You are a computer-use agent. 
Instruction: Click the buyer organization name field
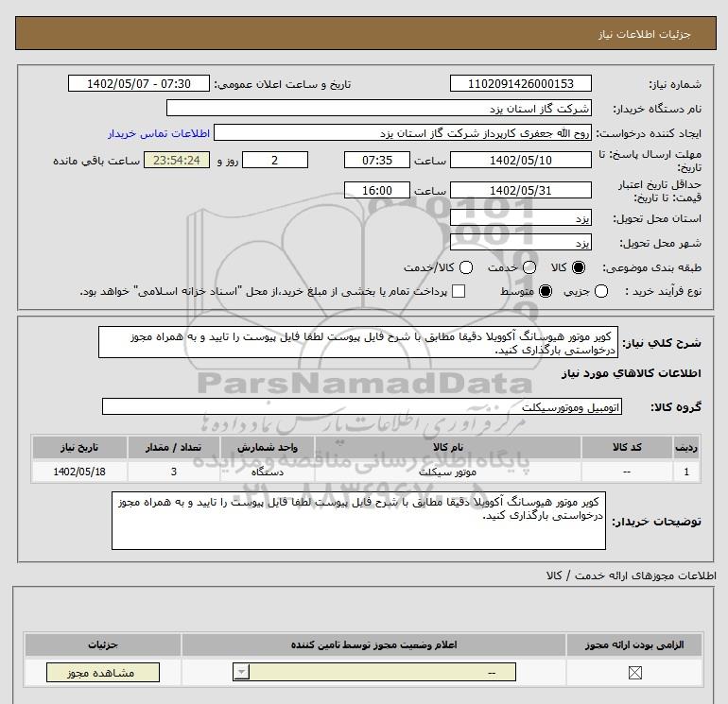[x=379, y=108]
